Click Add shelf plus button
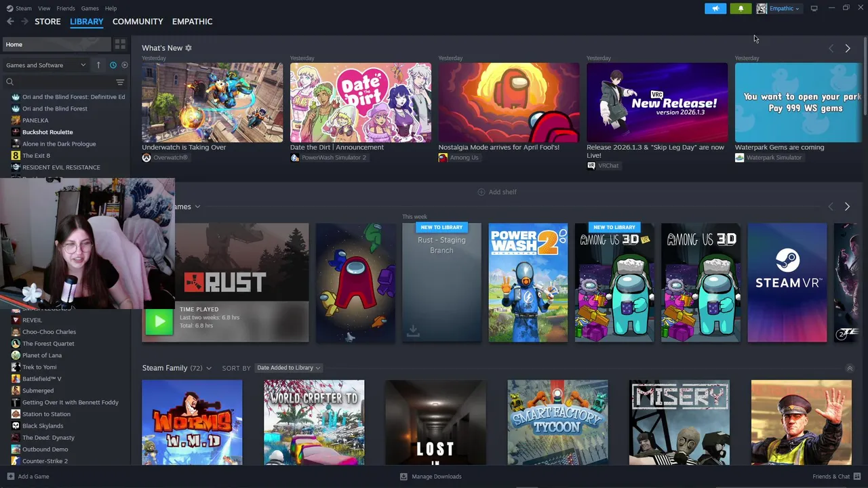 pyautogui.click(x=497, y=192)
